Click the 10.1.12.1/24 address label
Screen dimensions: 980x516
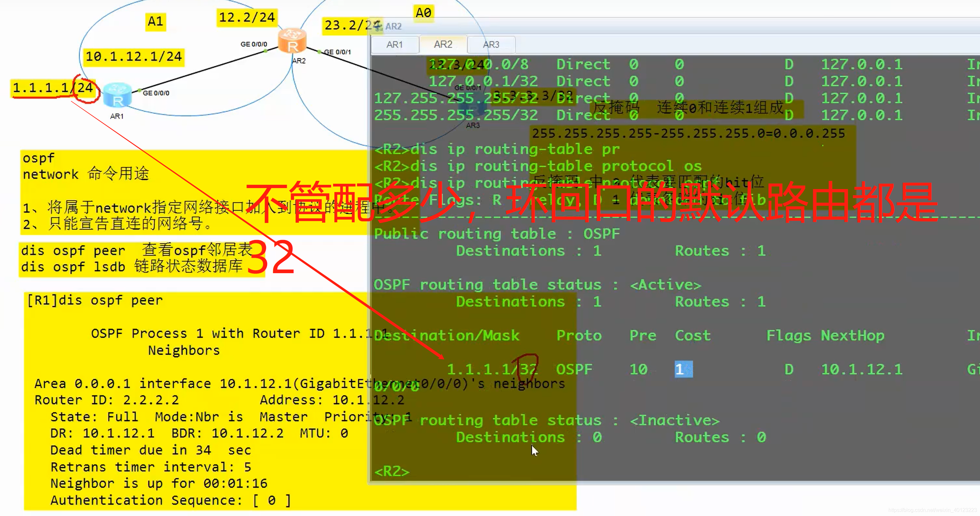click(x=134, y=57)
